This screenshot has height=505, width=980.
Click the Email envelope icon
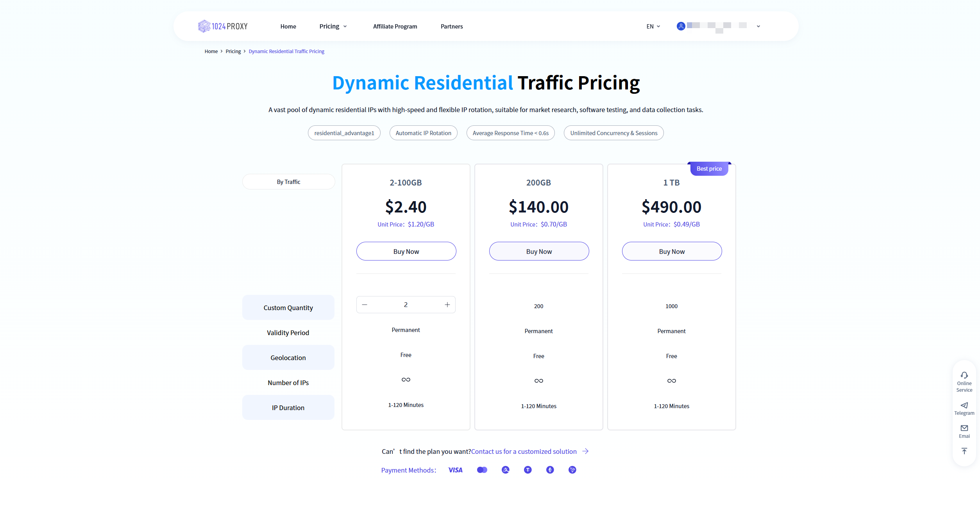click(x=964, y=428)
